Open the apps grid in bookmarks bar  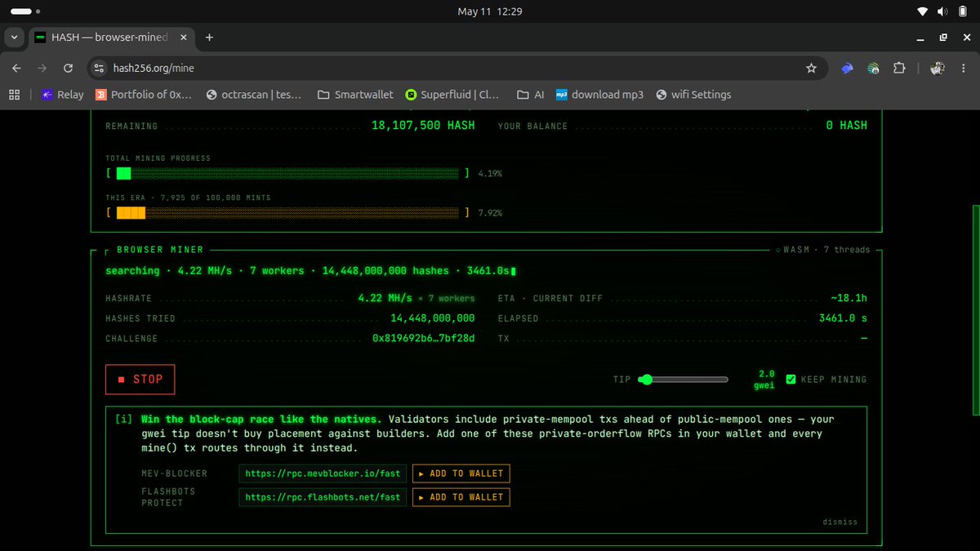14,95
